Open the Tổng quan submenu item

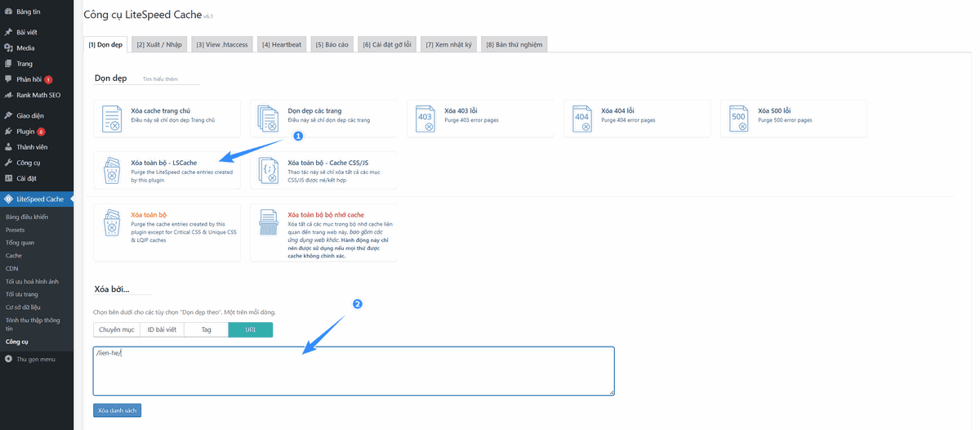click(x=20, y=243)
